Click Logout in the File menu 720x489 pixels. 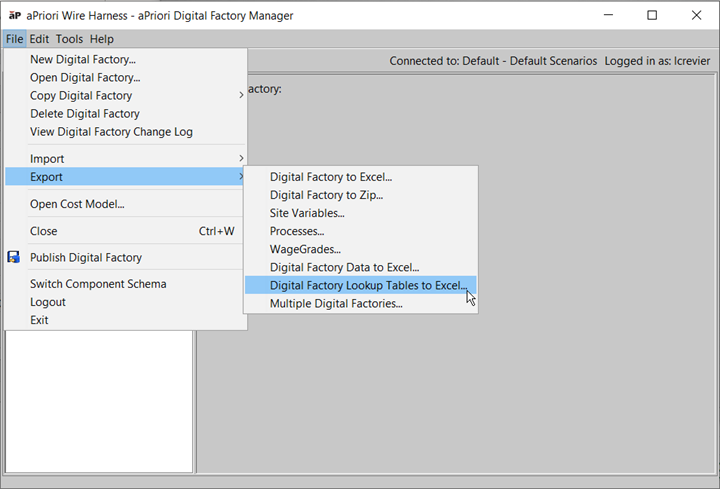point(125,302)
